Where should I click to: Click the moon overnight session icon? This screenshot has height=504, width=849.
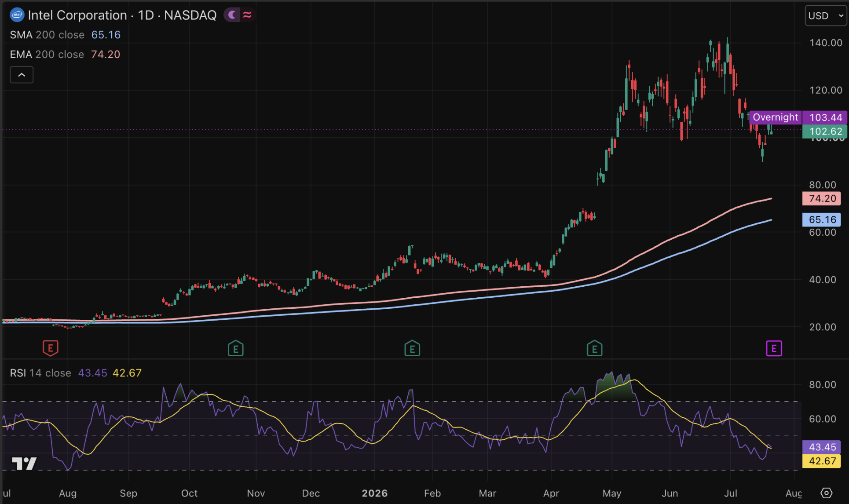232,15
